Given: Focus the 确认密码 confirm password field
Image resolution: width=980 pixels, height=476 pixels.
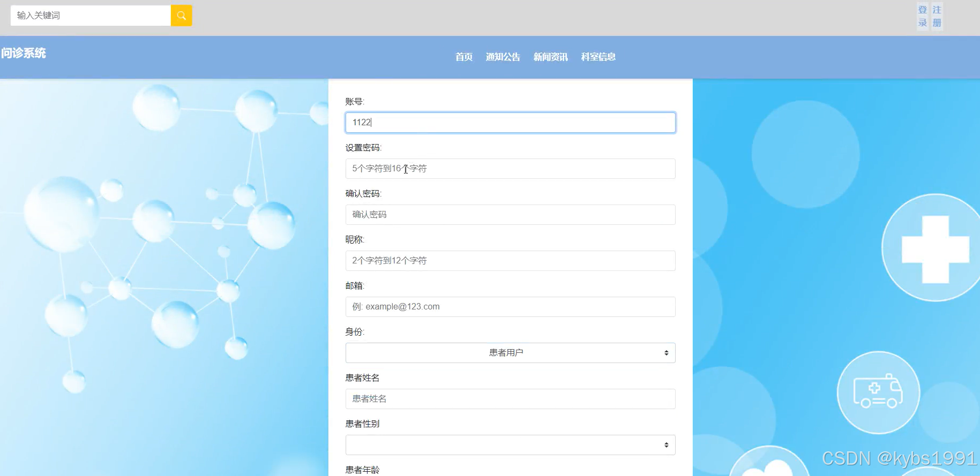Looking at the screenshot, I should click(510, 215).
